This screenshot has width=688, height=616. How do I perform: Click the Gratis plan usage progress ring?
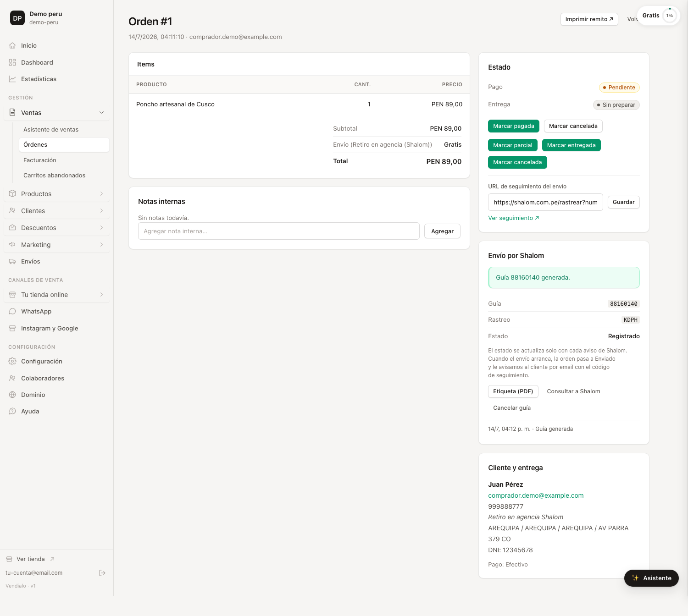[x=670, y=16]
